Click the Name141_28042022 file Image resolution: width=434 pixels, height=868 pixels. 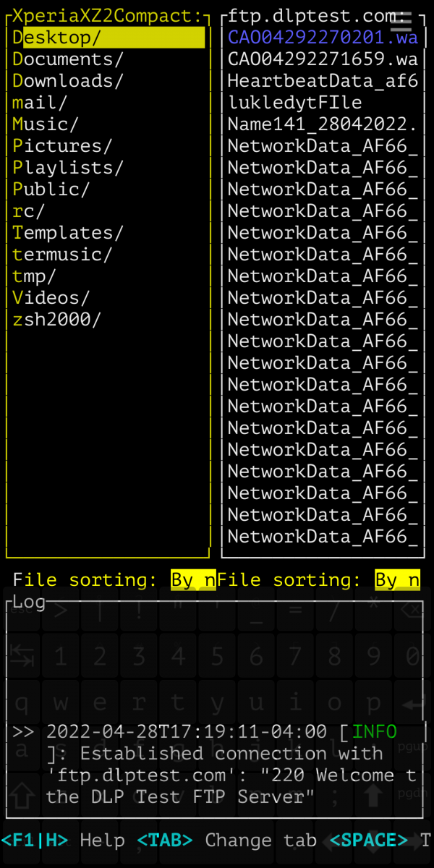point(323,124)
